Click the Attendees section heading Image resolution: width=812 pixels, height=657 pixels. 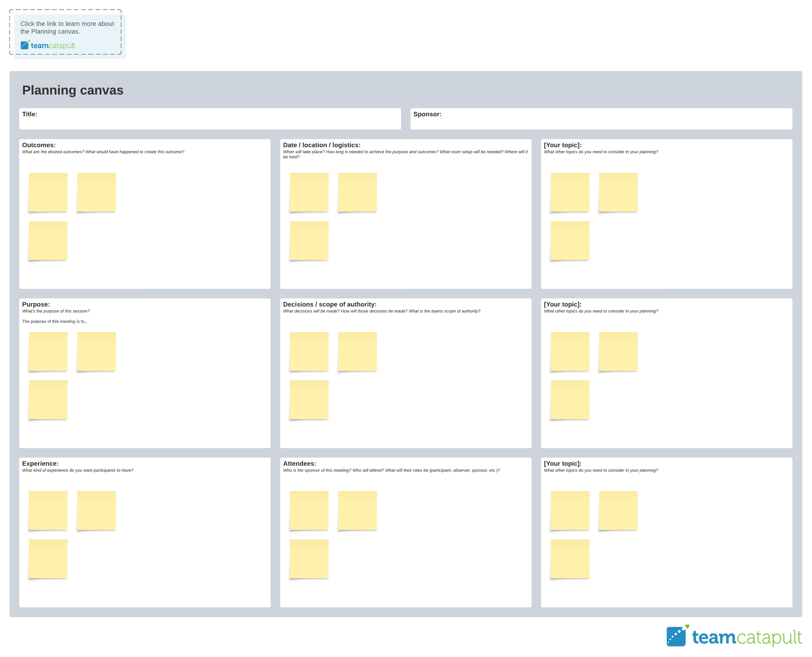[x=299, y=464]
